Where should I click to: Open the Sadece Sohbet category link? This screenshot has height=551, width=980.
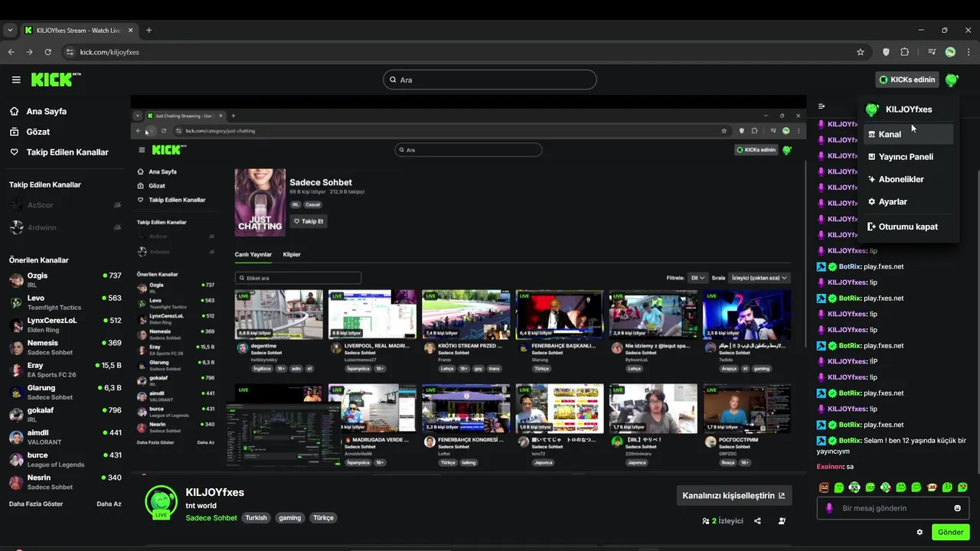[x=211, y=518]
